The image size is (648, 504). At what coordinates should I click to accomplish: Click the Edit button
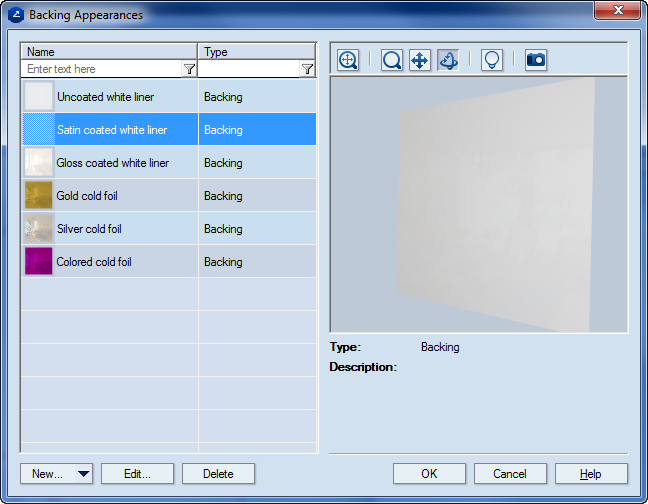coord(137,474)
